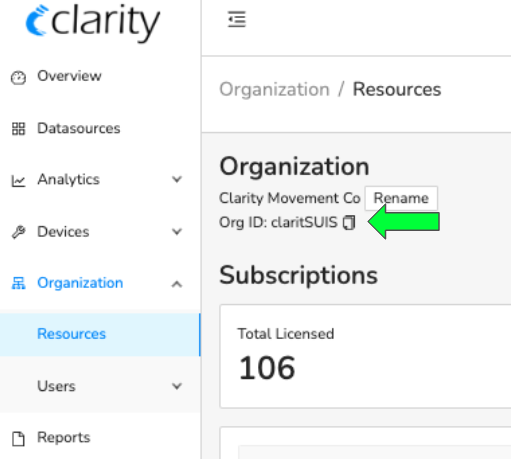Copy the Org ID with copy icon
Image resolution: width=511 pixels, height=459 pixels.
pos(349,222)
